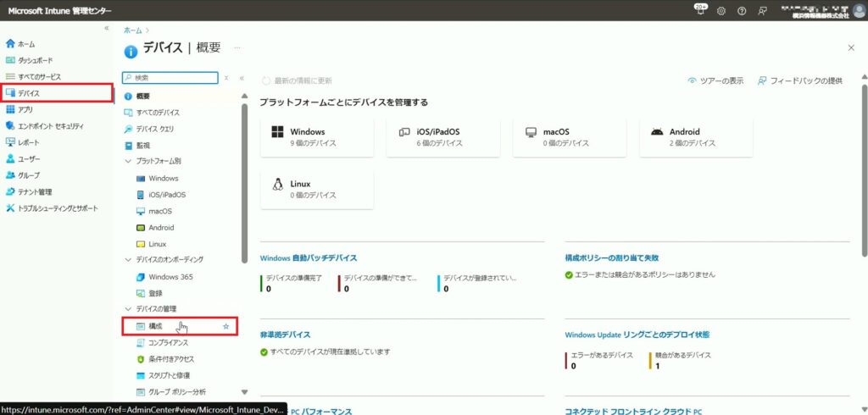This screenshot has height=415, width=868.
Task: Collapse the left navigation with double chevron
Action: pos(107,28)
